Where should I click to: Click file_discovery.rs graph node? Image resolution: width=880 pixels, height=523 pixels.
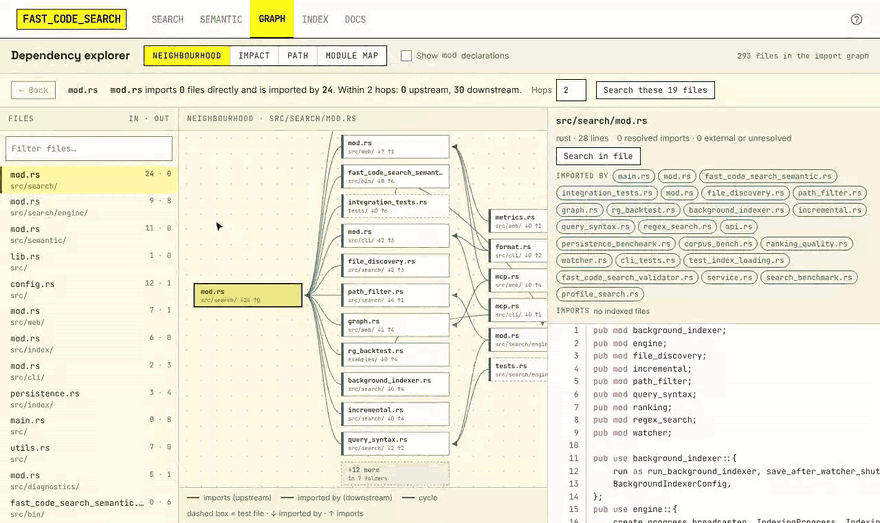[395, 265]
